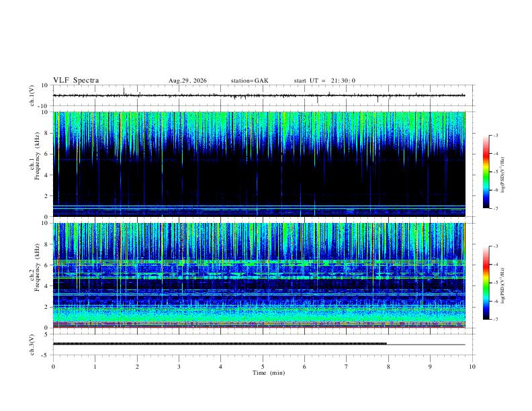Click the ch.3(V) axis label

click(x=32, y=345)
